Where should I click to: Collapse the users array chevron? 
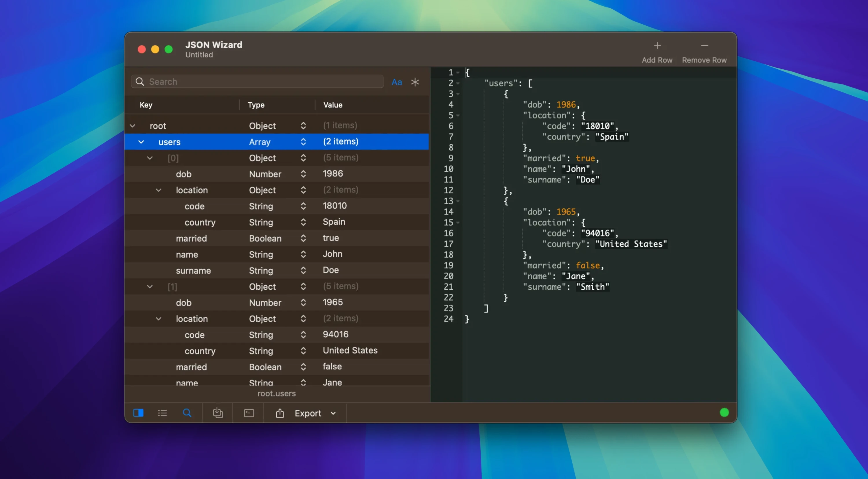point(141,142)
